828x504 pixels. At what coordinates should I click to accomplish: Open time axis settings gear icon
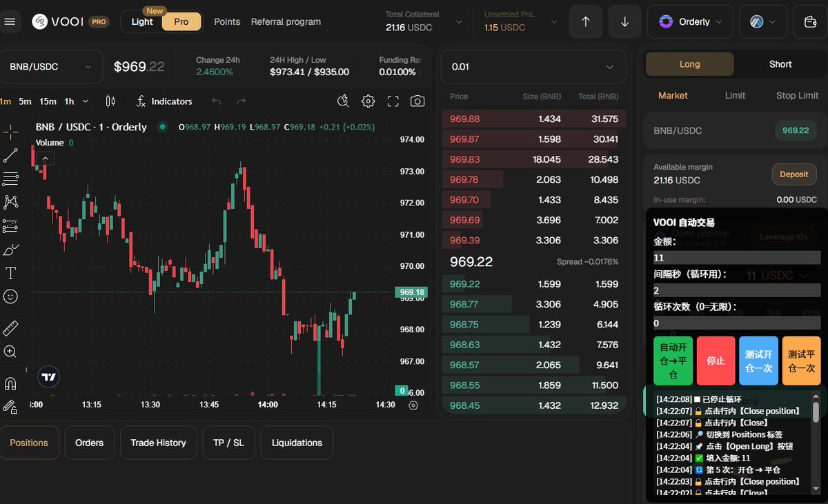coord(413,405)
